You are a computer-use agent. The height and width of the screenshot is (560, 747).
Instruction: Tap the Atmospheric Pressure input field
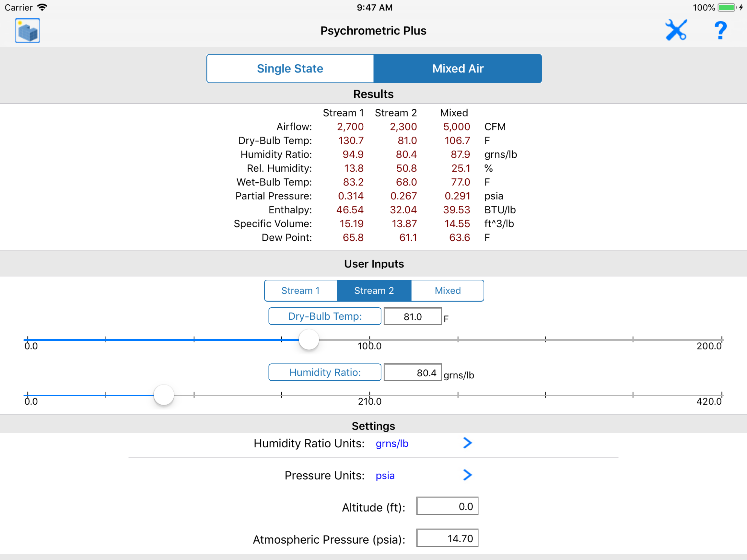click(x=447, y=538)
